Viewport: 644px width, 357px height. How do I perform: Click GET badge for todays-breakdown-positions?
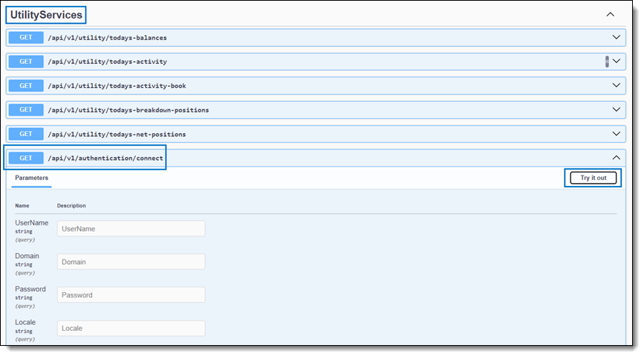(26, 110)
